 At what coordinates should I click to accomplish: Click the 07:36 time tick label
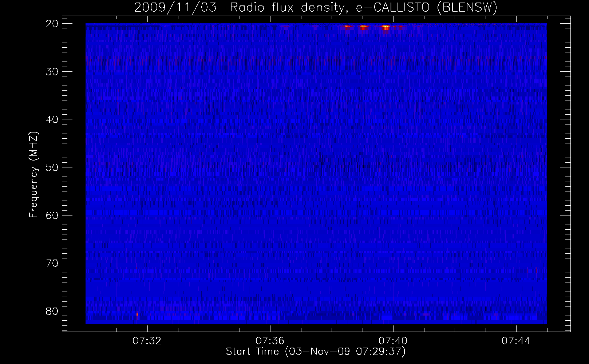[x=270, y=341]
